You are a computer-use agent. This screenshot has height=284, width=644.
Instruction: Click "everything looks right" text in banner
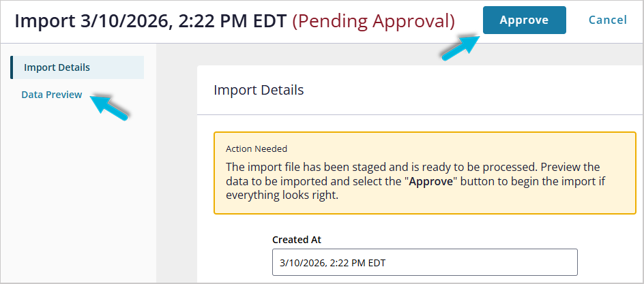[x=282, y=195]
